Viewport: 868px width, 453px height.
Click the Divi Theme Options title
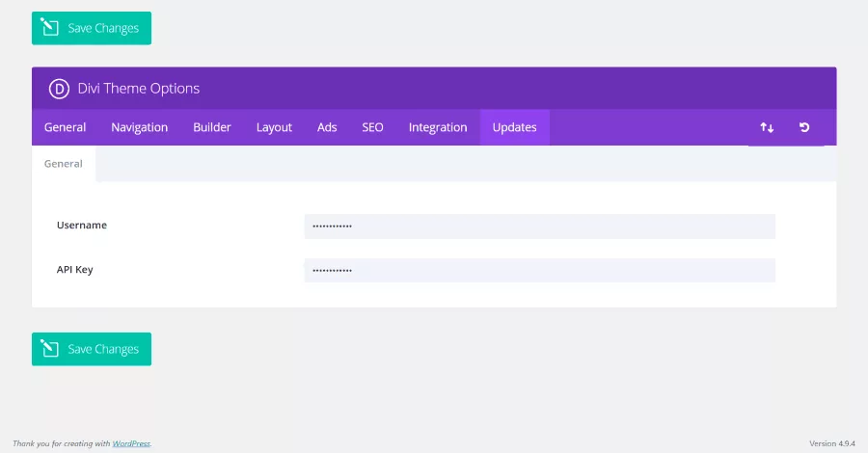(138, 89)
